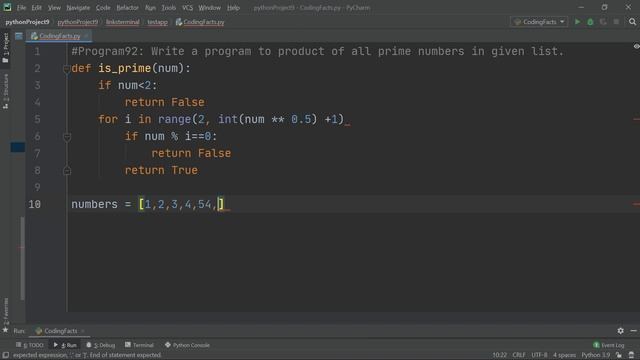Click error stripe marker beside line 5
This screenshot has width=640, height=360.
[636, 119]
